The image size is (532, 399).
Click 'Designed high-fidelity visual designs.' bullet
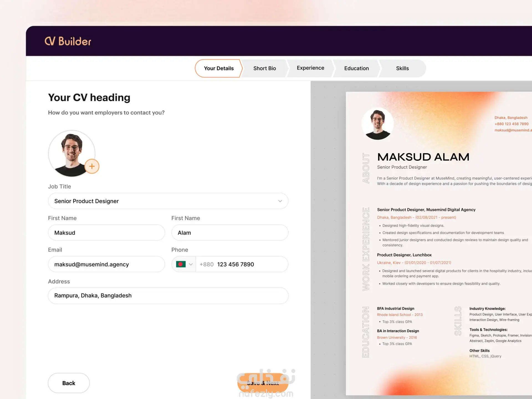click(413, 226)
